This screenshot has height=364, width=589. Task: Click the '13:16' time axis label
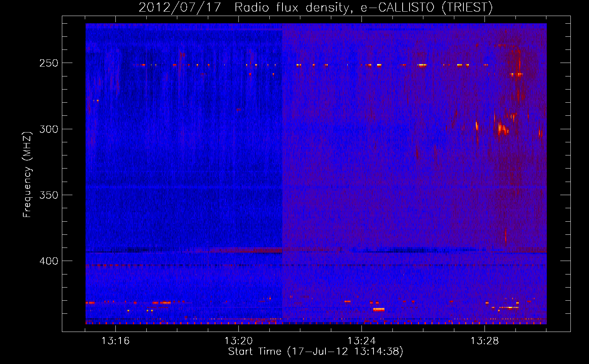[115, 341]
